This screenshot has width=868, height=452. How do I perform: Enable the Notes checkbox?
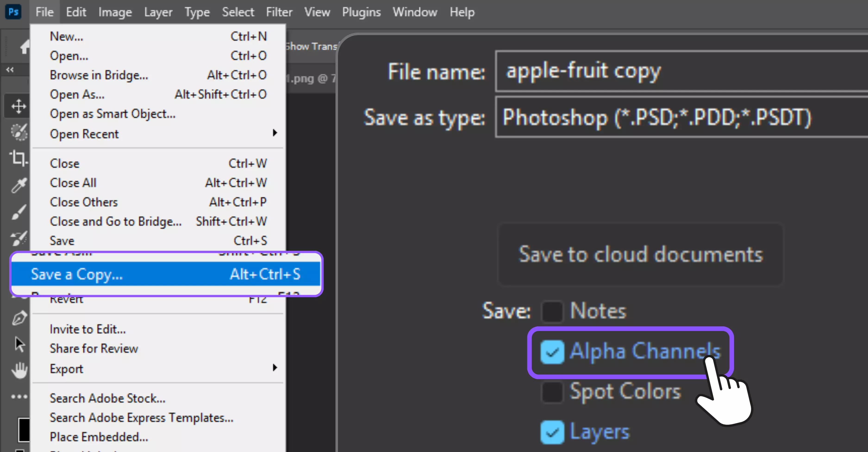pyautogui.click(x=552, y=311)
